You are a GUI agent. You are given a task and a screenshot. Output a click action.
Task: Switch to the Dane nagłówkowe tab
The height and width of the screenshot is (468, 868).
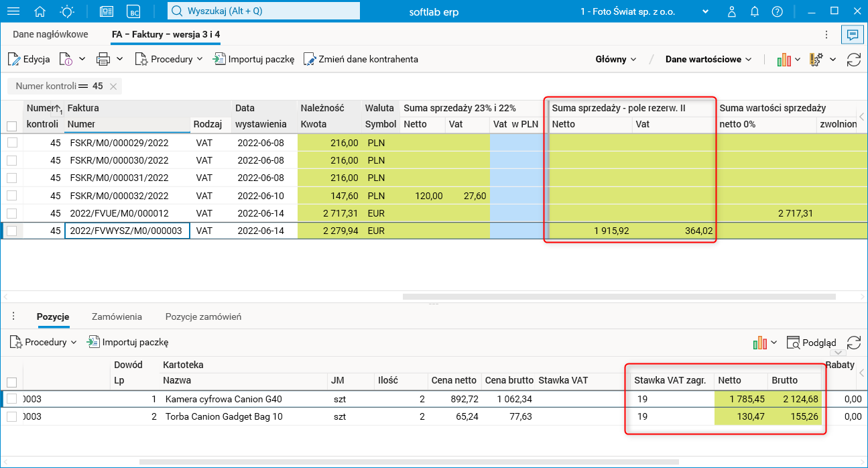click(x=50, y=34)
